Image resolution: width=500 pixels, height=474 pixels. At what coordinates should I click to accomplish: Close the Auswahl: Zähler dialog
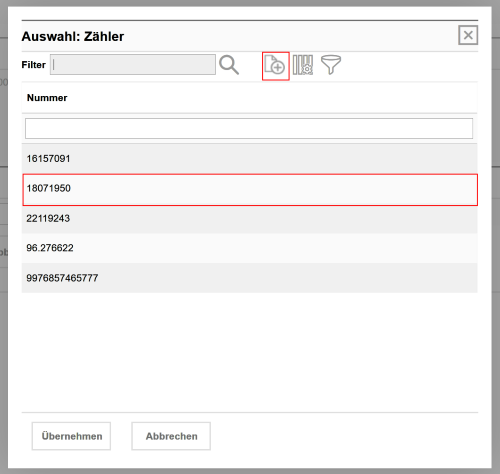tap(468, 35)
